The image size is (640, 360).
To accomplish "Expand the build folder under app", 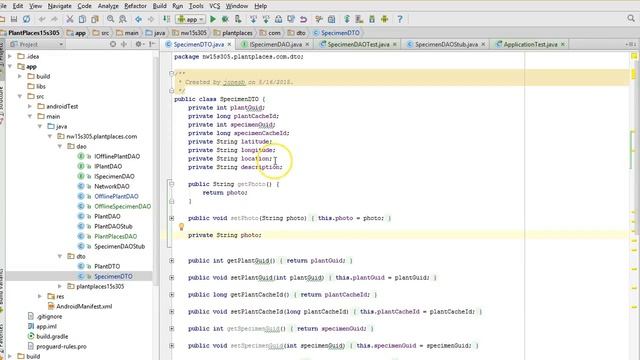I will tap(20, 76).
